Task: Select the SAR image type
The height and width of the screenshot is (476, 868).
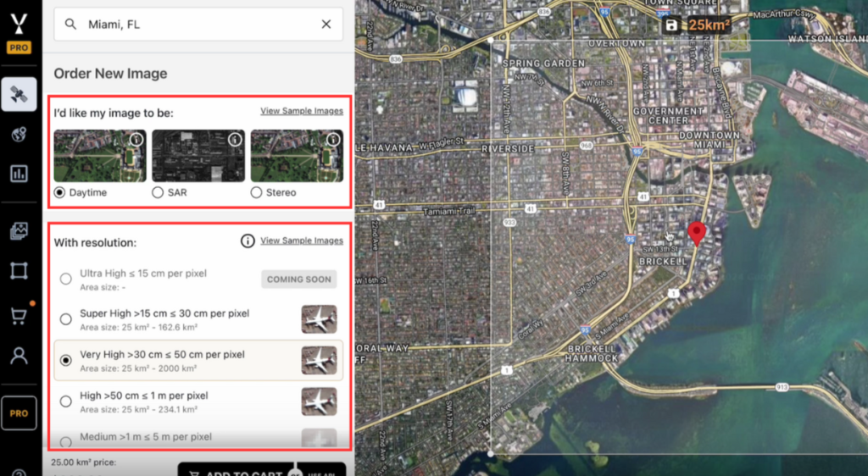Action: pos(158,193)
